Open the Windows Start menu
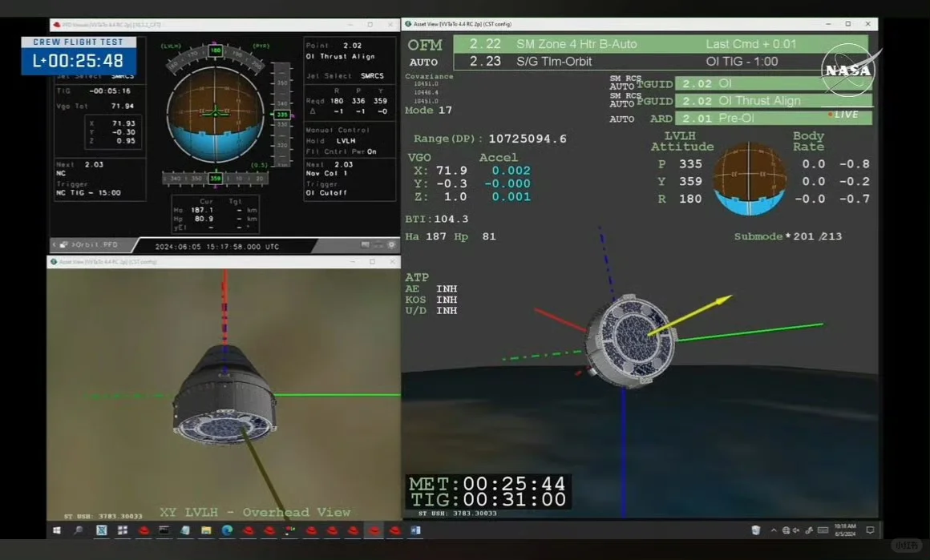The height and width of the screenshot is (560, 930). click(x=57, y=530)
